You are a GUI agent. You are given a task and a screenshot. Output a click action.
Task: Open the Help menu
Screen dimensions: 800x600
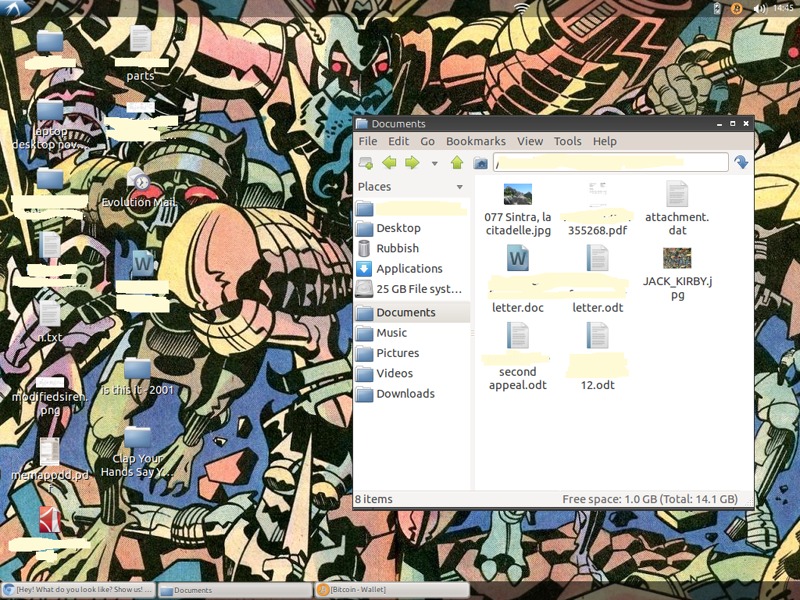605,141
